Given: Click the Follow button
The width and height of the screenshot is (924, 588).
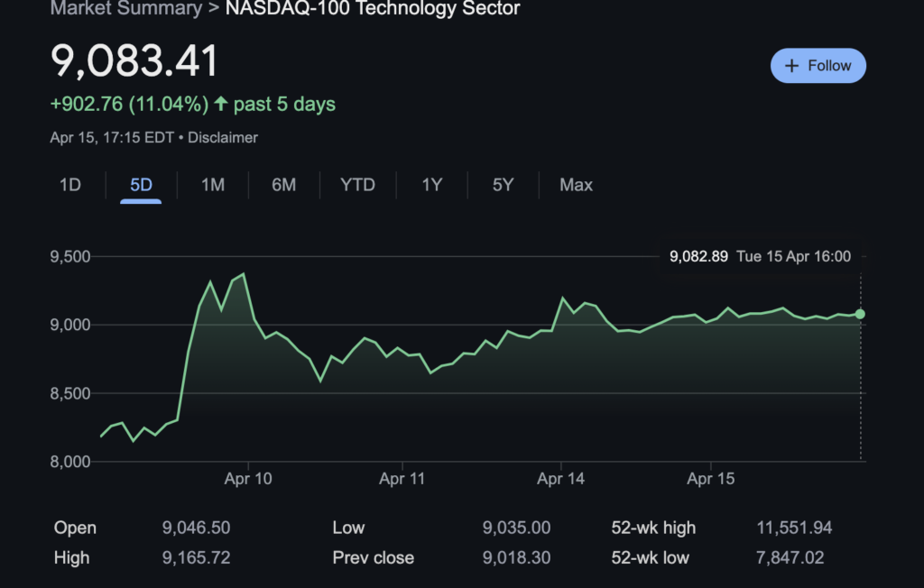Looking at the screenshot, I should 818,66.
